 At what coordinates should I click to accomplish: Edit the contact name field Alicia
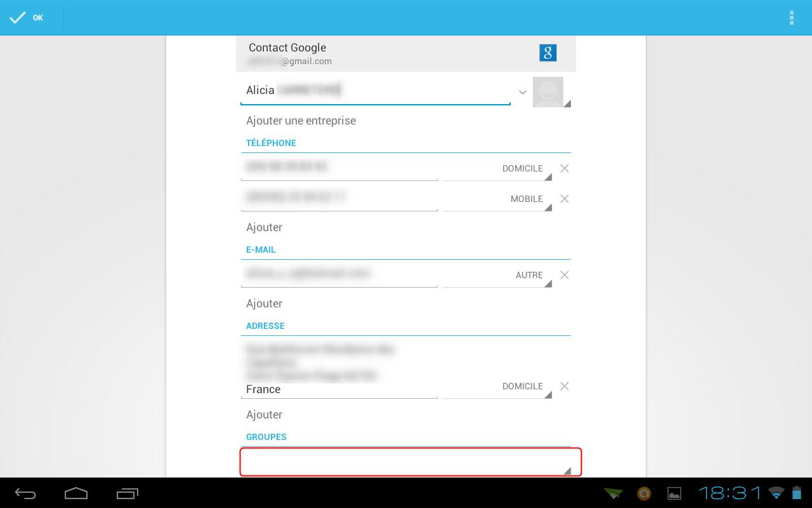[376, 91]
